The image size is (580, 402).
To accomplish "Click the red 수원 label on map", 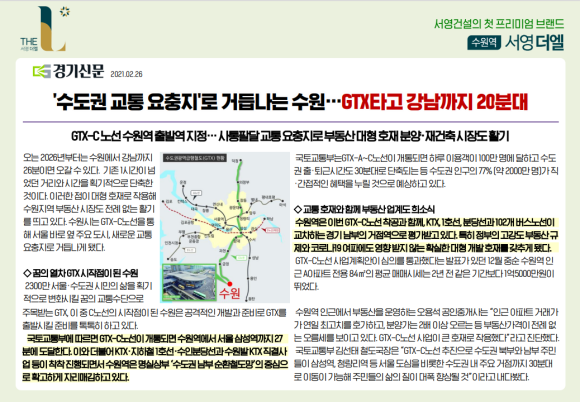I will click(x=229, y=294).
